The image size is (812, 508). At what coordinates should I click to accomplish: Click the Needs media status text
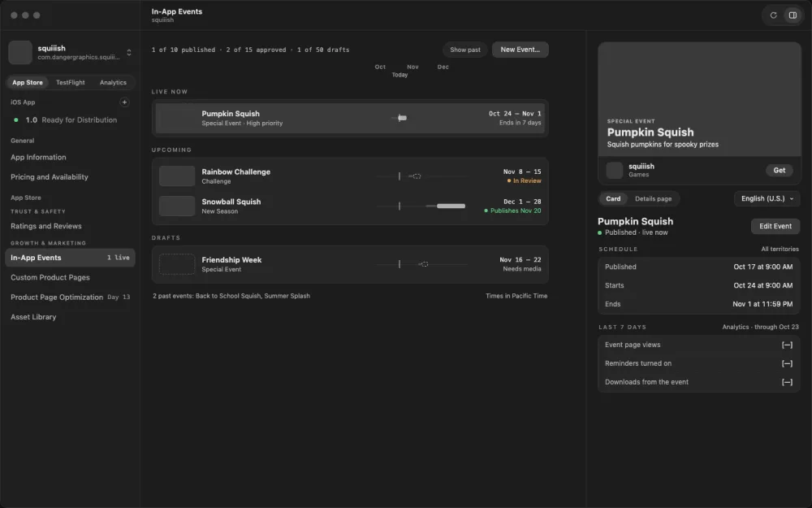tap(522, 269)
